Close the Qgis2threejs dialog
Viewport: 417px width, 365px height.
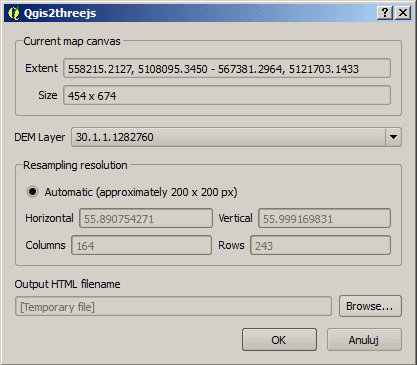[403, 13]
